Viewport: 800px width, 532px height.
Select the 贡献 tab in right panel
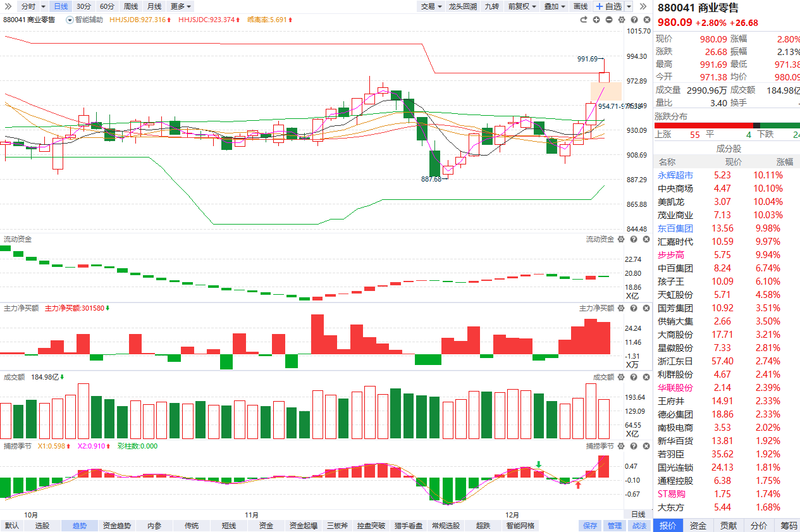point(729,526)
